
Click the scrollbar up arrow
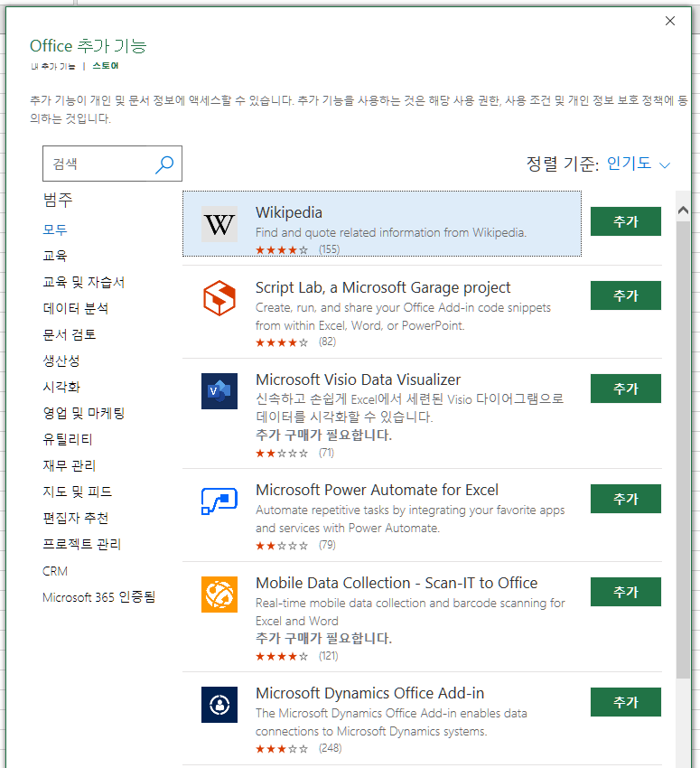pyautogui.click(x=684, y=211)
